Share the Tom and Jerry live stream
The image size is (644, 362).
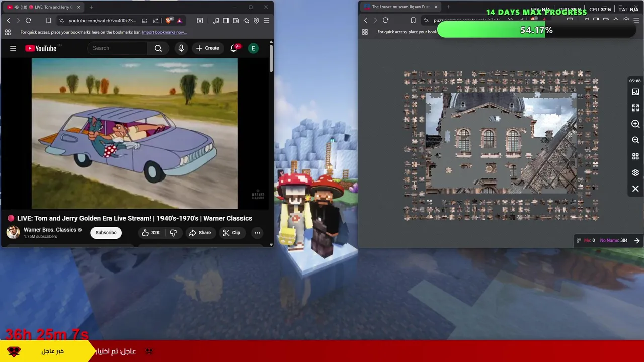(x=200, y=233)
